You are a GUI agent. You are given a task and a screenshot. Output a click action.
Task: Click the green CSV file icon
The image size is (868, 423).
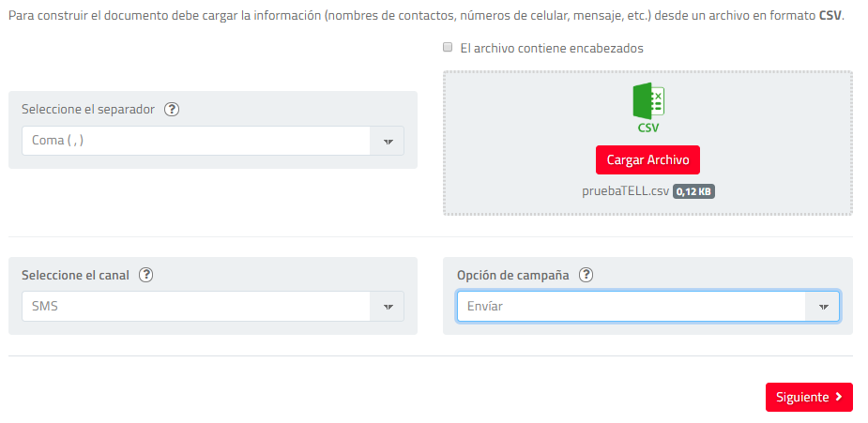(x=647, y=101)
